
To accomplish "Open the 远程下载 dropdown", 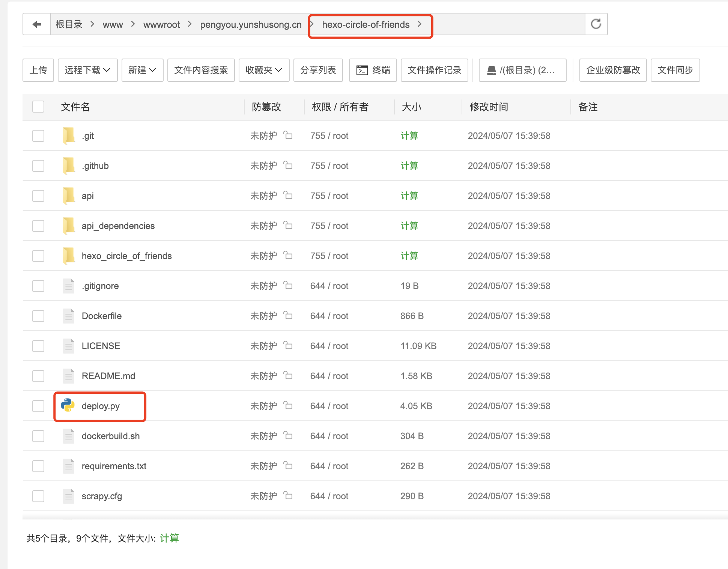I will tap(87, 70).
